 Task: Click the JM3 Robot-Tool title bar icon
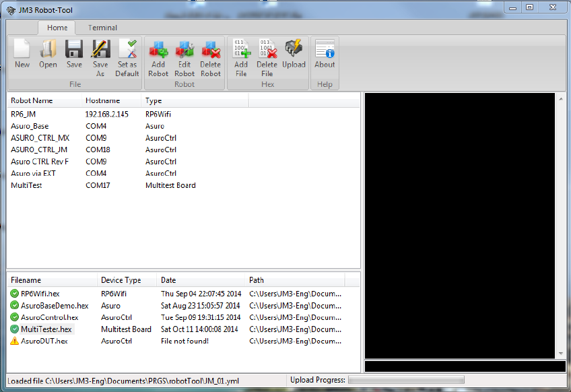(x=11, y=10)
